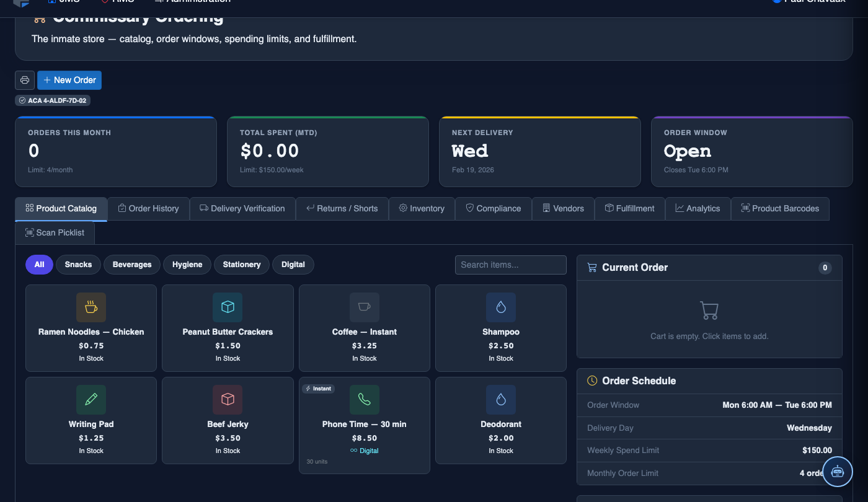Click the Current Order item count badge
Screen dimensions: 868x502
click(x=825, y=268)
